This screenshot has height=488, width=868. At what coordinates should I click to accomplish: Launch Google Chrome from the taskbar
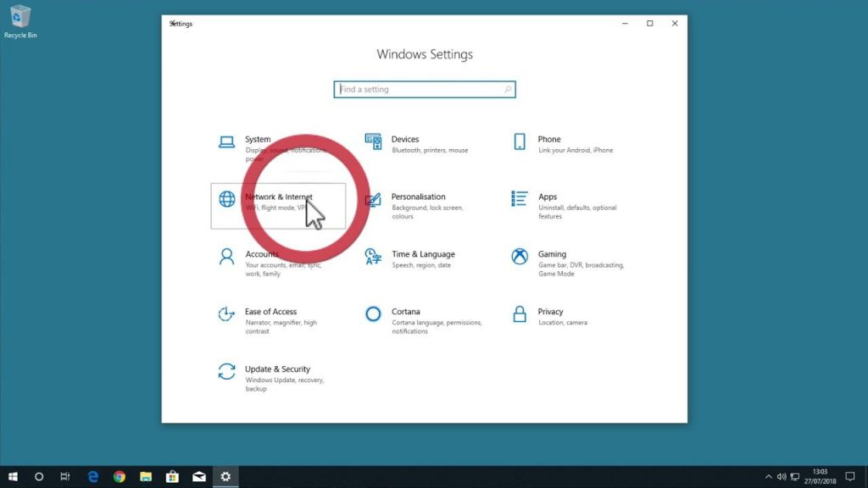(119, 476)
